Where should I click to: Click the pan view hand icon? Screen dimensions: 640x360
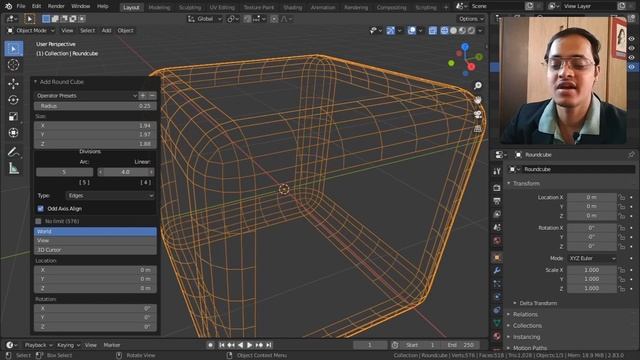coord(478,100)
